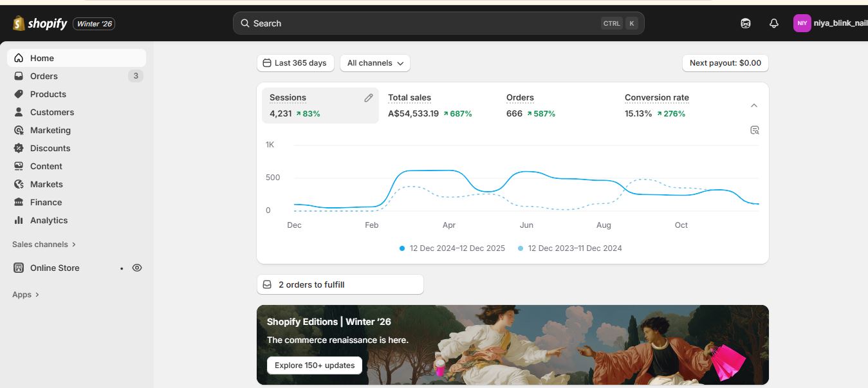
Task: Open the niya_blink_nail account menu
Action: coord(830,23)
